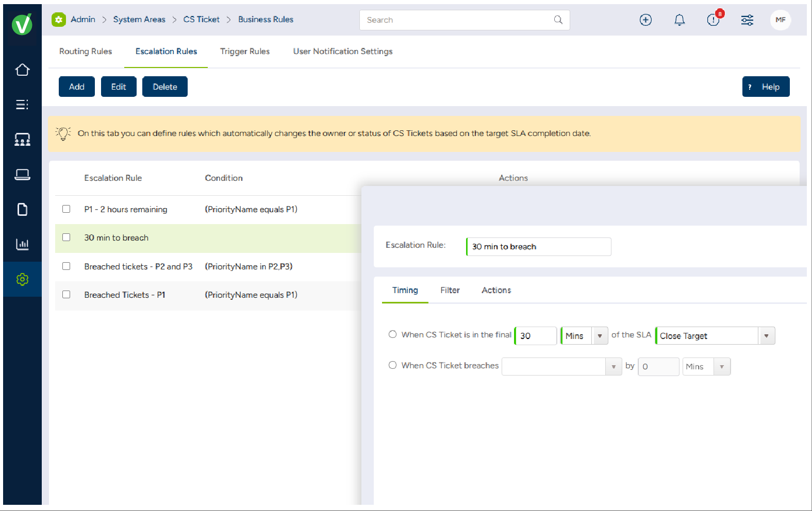
Task: Select 'When CS Ticket breaches' radio button
Action: [392, 365]
